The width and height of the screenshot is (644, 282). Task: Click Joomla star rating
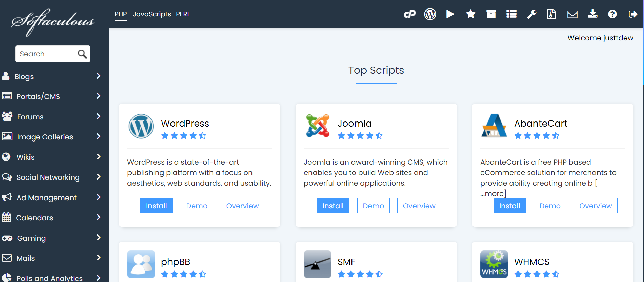360,136
